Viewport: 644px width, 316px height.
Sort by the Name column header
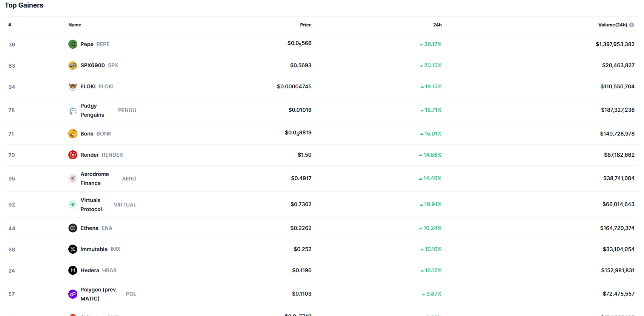tap(75, 25)
